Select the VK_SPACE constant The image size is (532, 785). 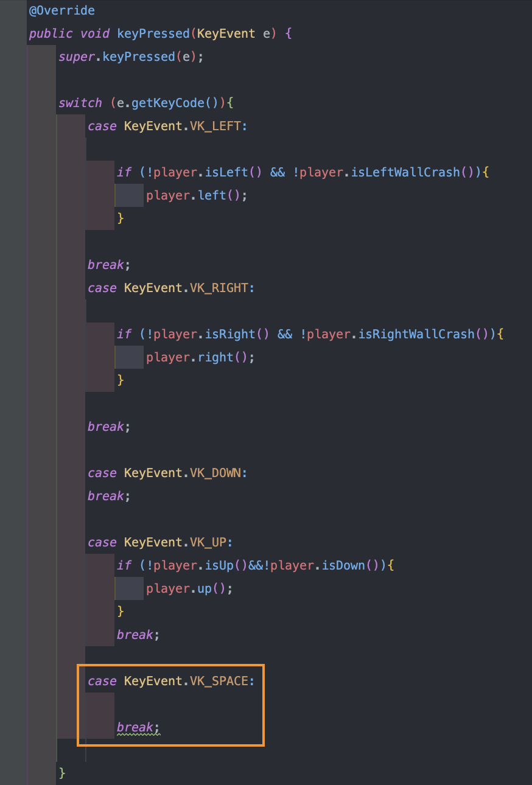219,681
